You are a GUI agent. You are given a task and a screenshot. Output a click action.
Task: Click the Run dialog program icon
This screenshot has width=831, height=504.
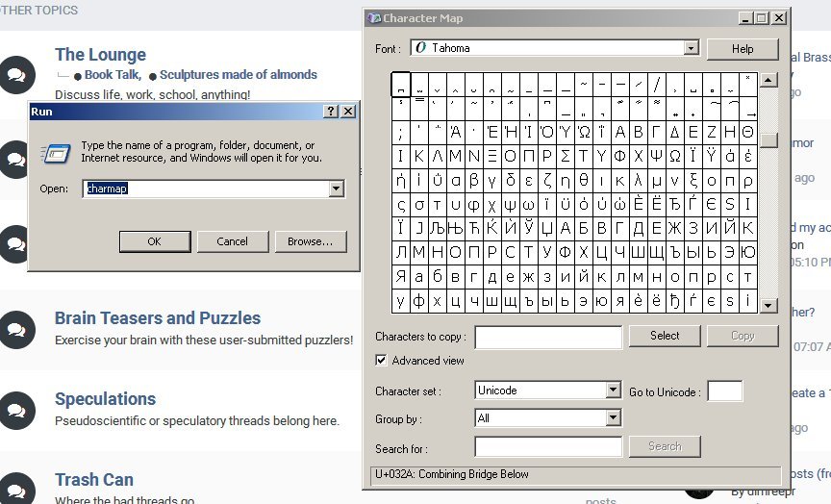coord(56,153)
